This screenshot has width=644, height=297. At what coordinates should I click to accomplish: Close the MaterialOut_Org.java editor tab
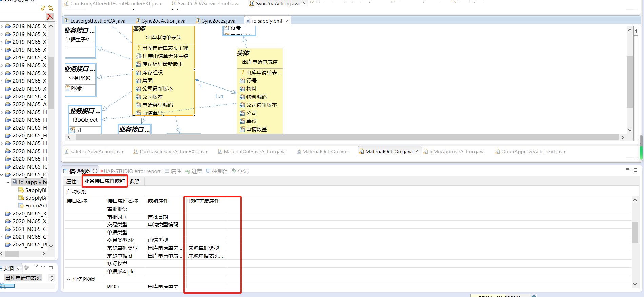(x=417, y=151)
